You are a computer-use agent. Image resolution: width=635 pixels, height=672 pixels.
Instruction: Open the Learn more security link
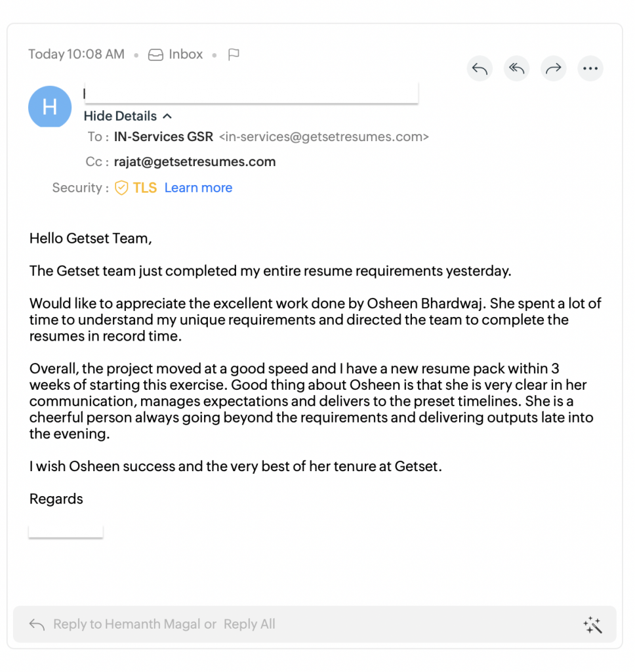pyautogui.click(x=198, y=188)
